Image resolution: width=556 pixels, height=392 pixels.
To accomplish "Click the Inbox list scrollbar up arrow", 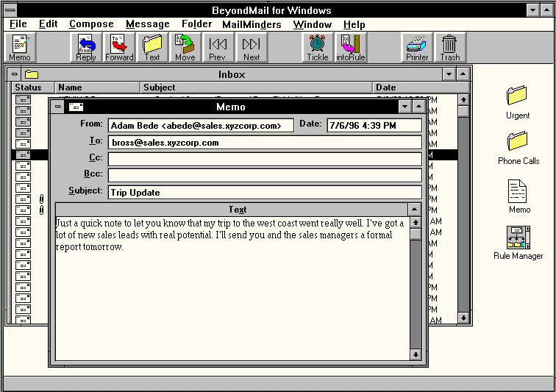I will [463, 100].
